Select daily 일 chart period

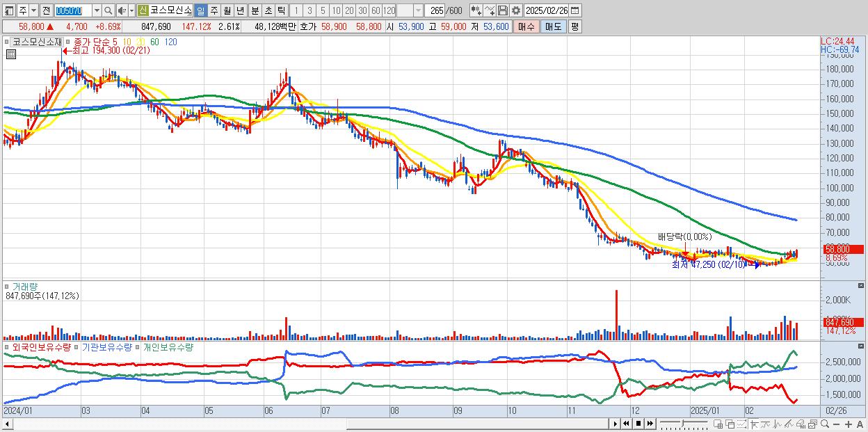click(x=201, y=10)
